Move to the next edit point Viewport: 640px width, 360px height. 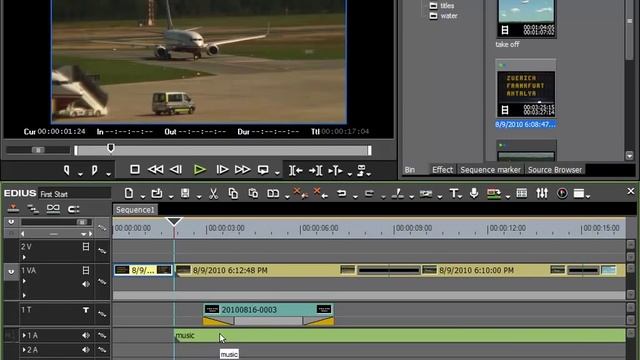click(x=316, y=170)
